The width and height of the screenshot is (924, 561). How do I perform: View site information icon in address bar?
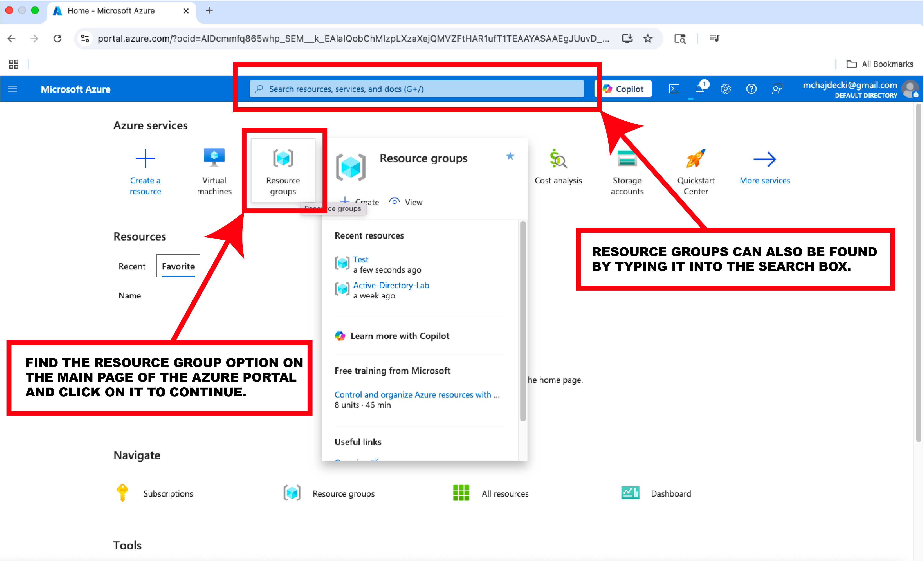click(85, 38)
